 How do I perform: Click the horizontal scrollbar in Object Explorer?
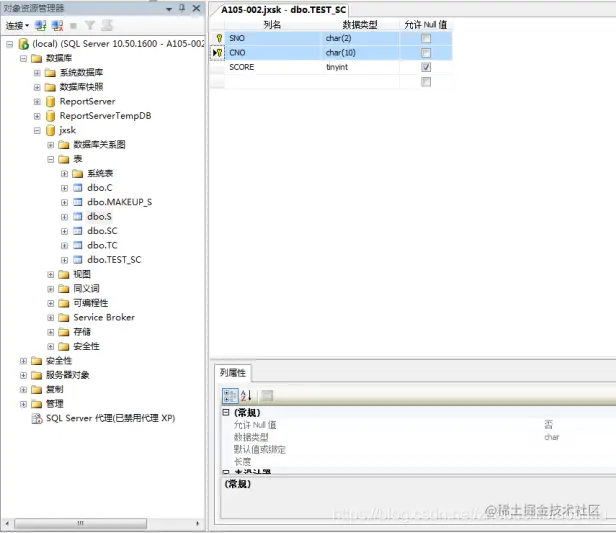point(81,523)
